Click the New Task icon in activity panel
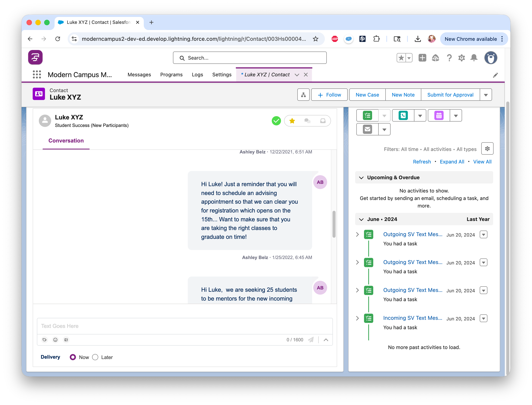 [367, 115]
